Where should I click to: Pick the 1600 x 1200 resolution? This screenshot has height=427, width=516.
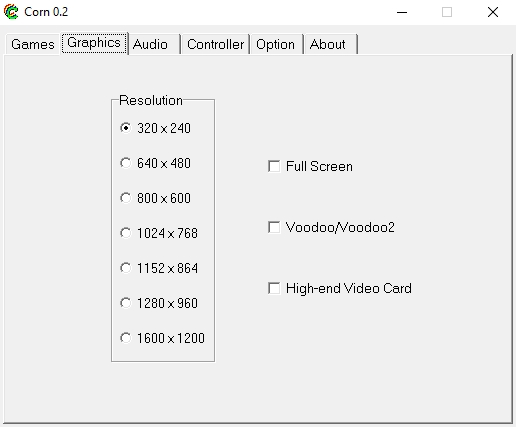[x=162, y=338]
